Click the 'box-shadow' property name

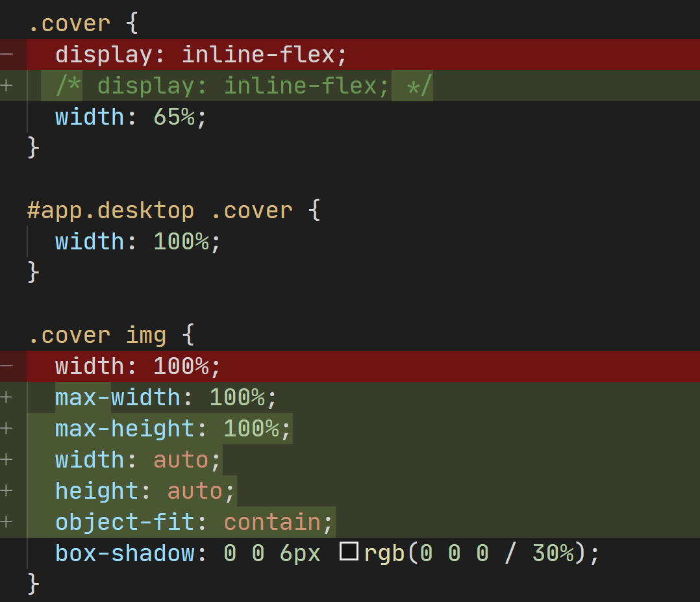(x=125, y=553)
